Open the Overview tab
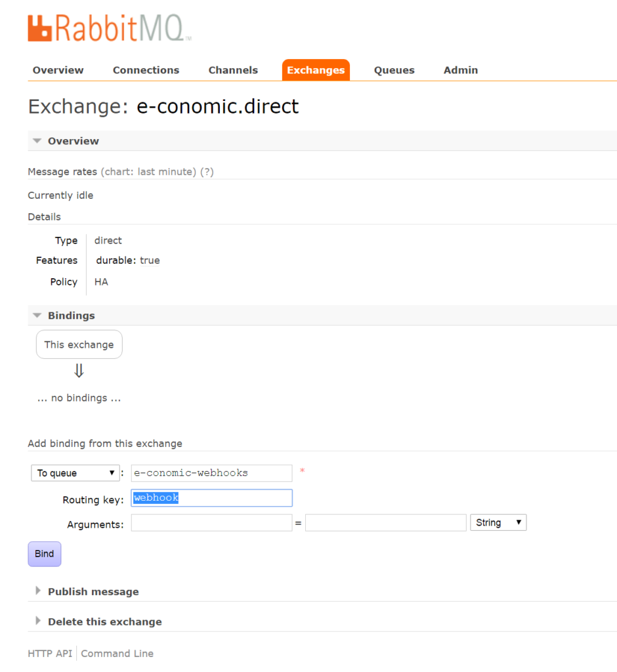The width and height of the screenshot is (617, 672). 58,70
